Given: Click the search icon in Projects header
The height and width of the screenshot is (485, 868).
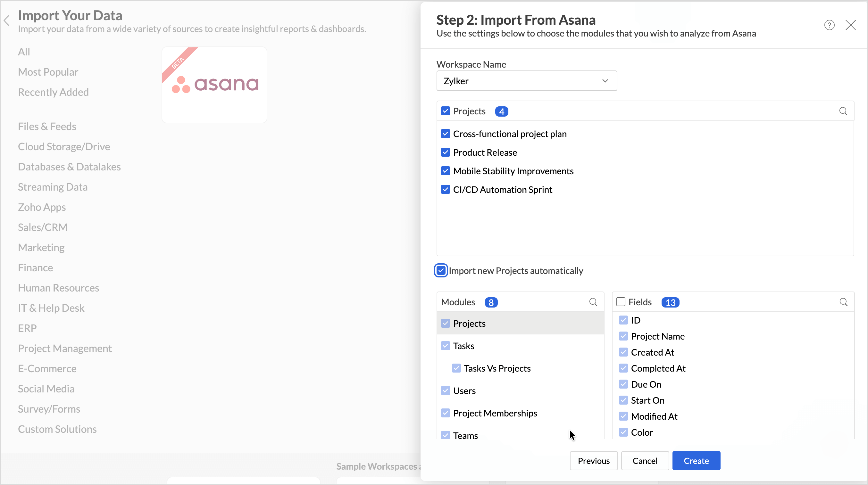Looking at the screenshot, I should click(843, 111).
